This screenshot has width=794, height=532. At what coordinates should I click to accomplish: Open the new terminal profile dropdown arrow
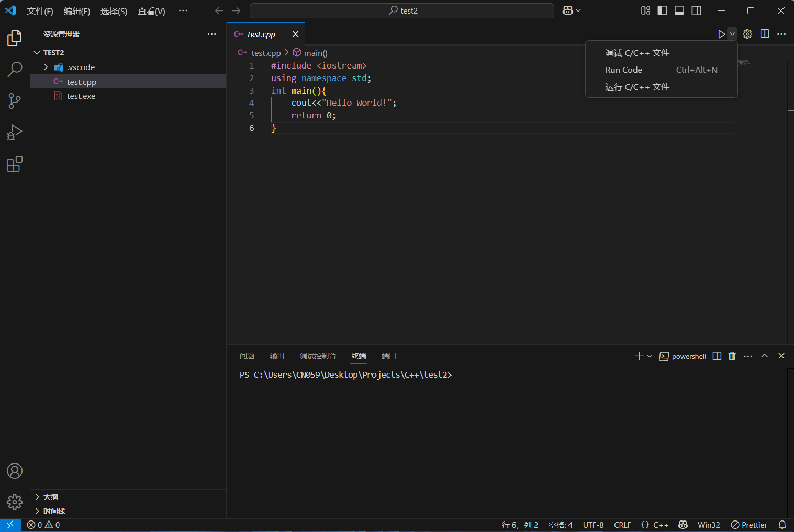click(x=650, y=356)
